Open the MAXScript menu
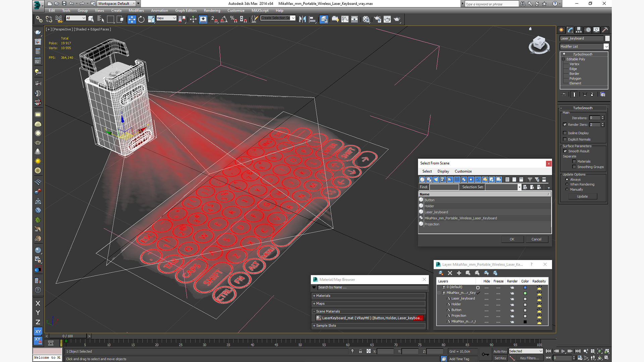 pyautogui.click(x=260, y=10)
